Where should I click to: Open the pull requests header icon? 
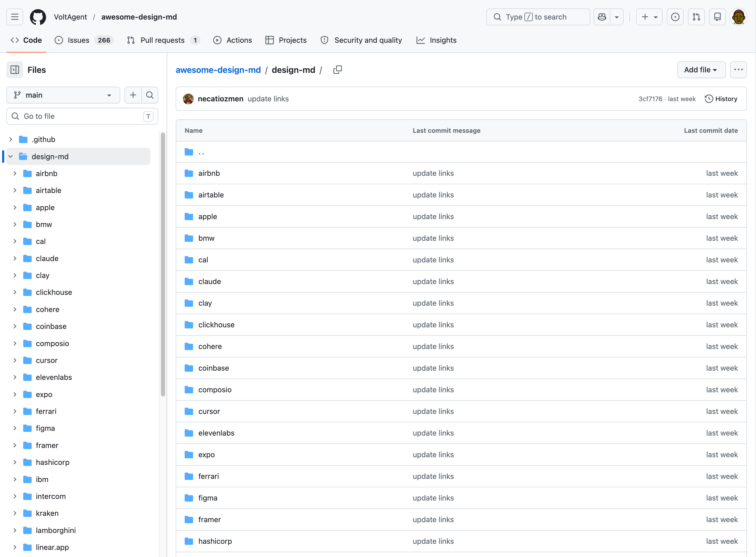[x=696, y=17]
